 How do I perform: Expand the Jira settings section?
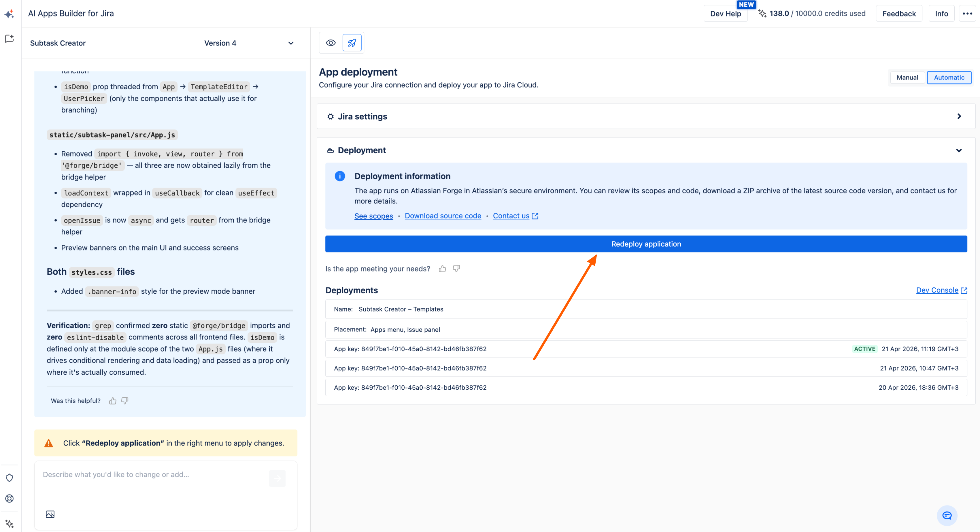click(959, 116)
